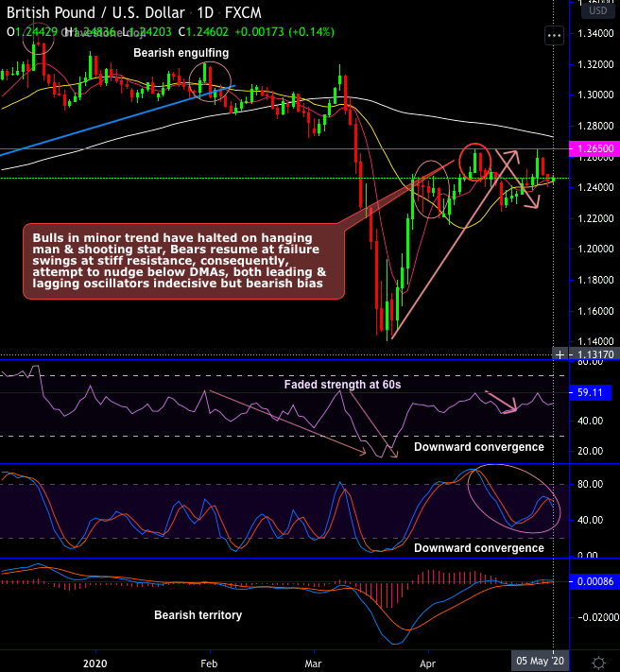Click the 05 May '20 date label
The height and width of the screenshot is (672, 620).
(540, 661)
